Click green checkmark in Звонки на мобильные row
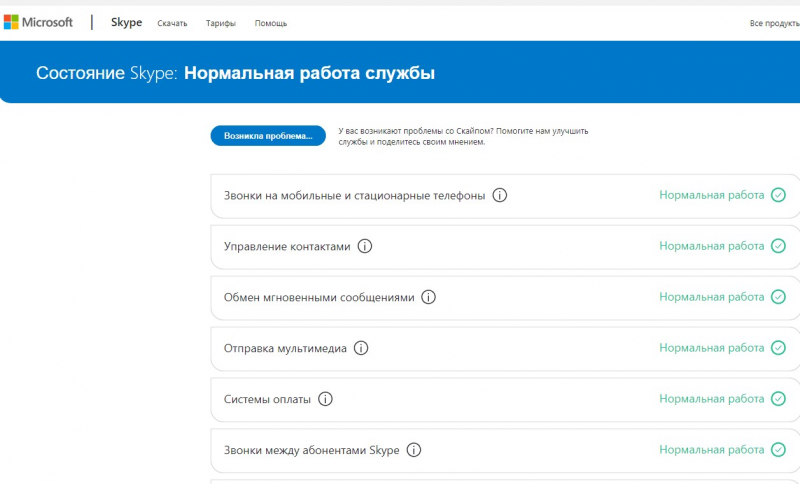Image resolution: width=800 pixels, height=484 pixels. 778,195
